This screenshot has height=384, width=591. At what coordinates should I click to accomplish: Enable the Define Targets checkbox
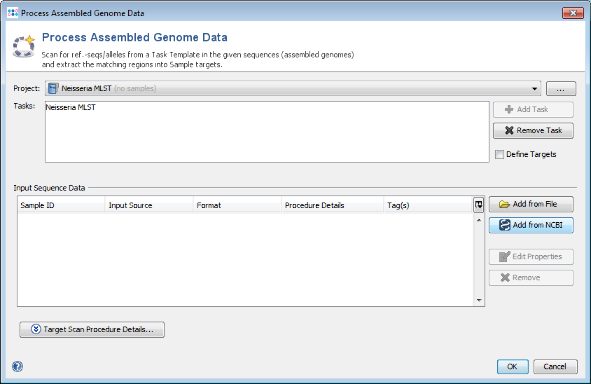coord(499,155)
